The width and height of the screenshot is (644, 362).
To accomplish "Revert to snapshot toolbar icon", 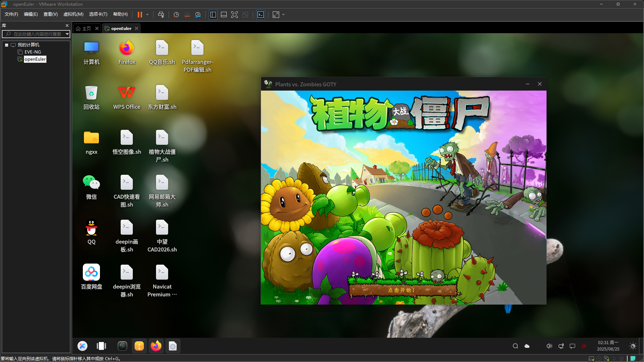I will (187, 15).
